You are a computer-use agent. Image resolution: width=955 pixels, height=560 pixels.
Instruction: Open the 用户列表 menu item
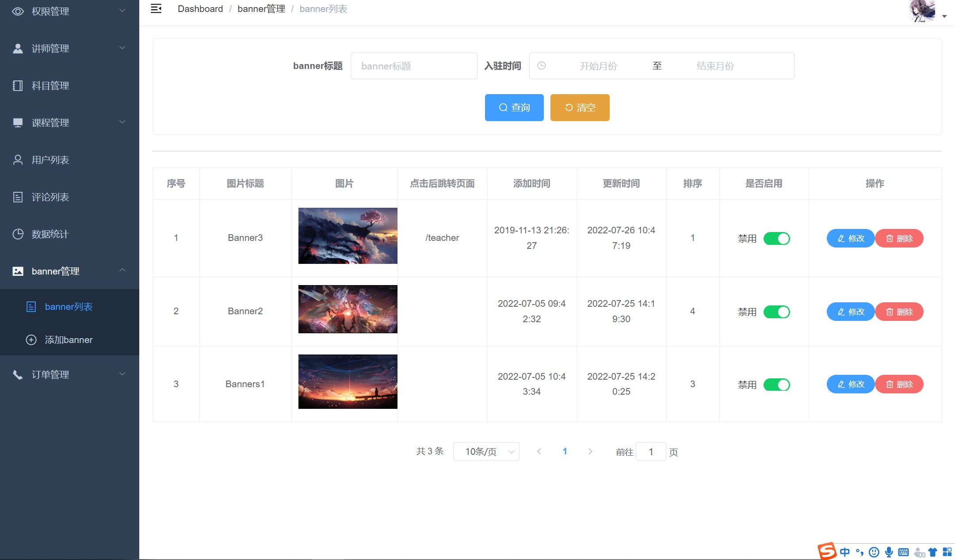50,160
